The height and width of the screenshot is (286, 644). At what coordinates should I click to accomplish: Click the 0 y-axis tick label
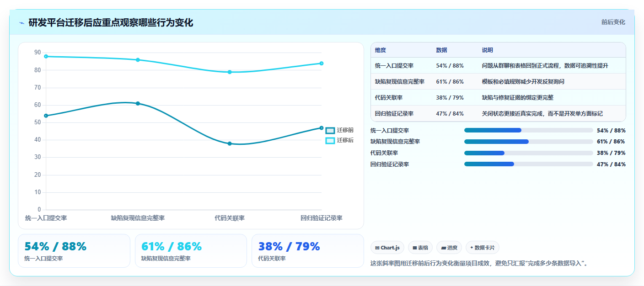tap(39, 210)
